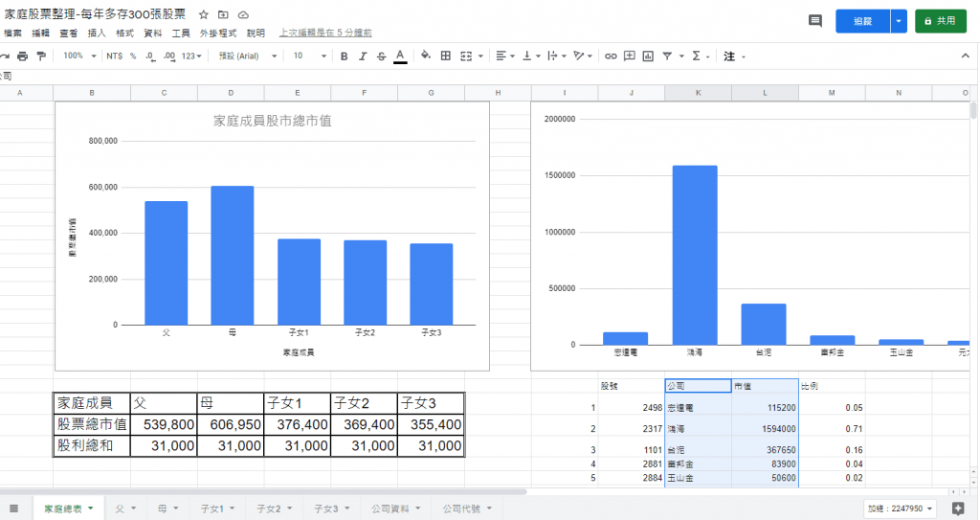Toggle italic text formatting
The width and height of the screenshot is (980, 520).
(x=363, y=57)
